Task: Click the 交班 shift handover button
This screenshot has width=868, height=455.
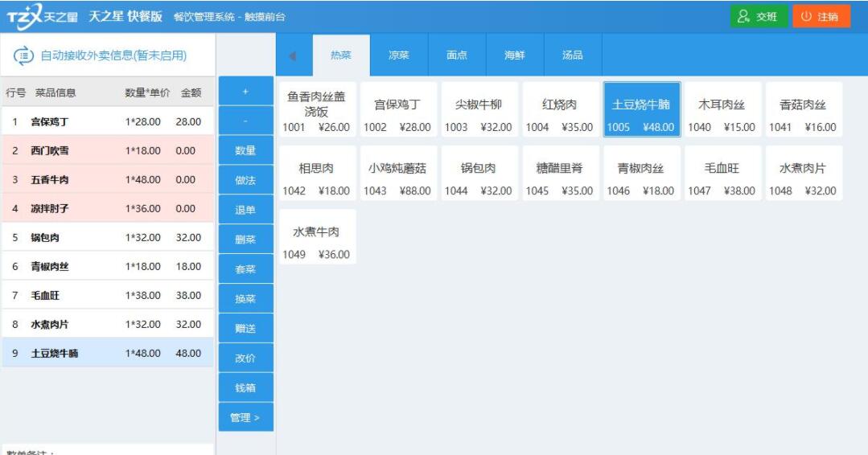Action: [759, 17]
